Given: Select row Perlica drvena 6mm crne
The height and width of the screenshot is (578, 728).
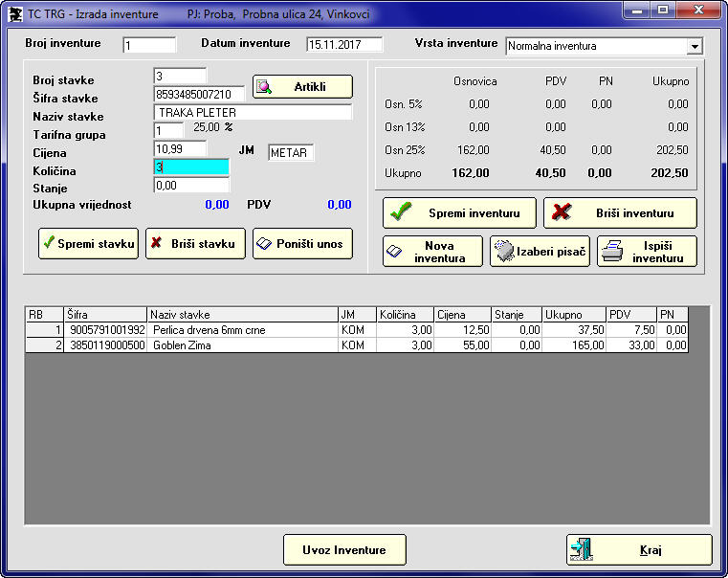Looking at the screenshot, I should (243, 330).
